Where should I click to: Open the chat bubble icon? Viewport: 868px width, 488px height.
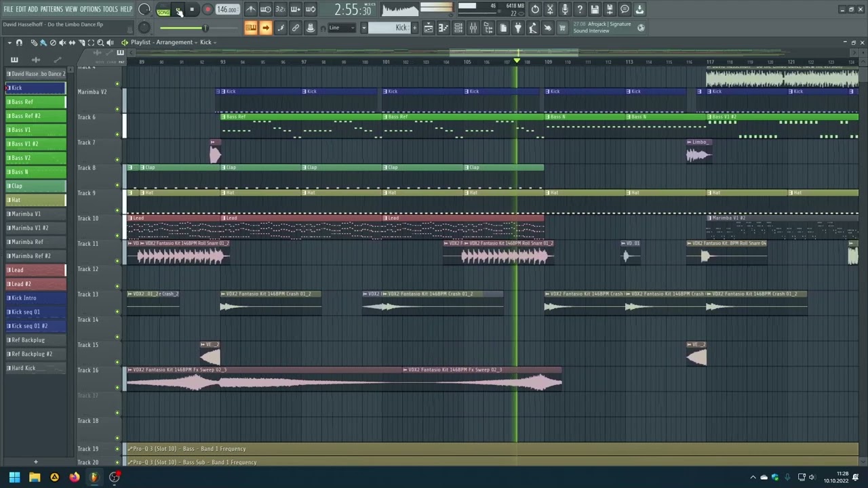tap(625, 9)
